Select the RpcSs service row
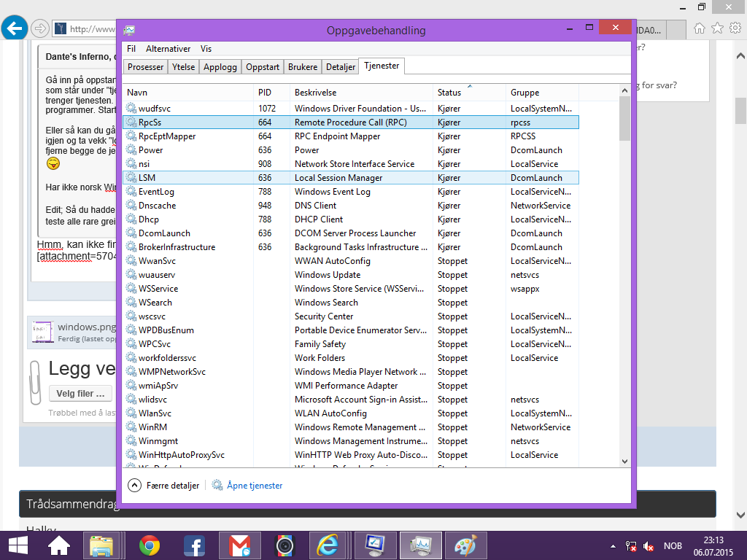The image size is (747, 560). point(351,122)
